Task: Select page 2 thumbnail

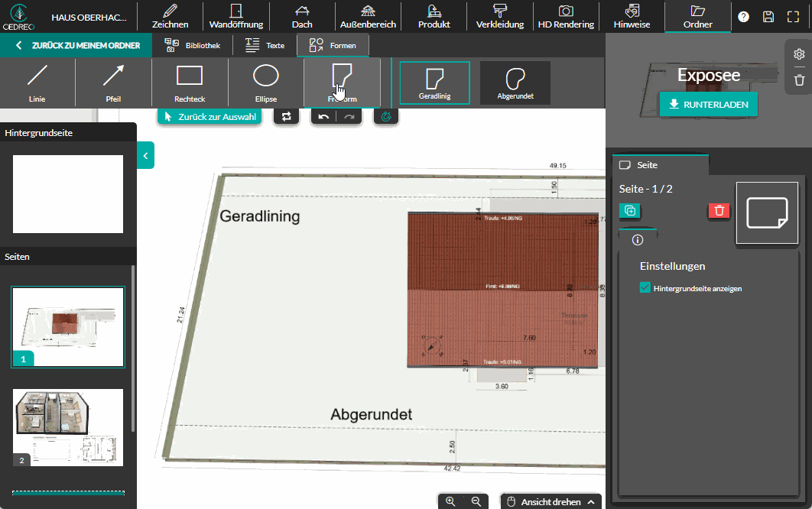Action: pyautogui.click(x=68, y=427)
